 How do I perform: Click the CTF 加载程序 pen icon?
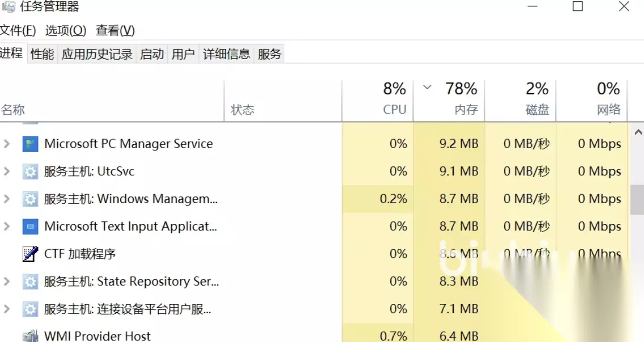pyautogui.click(x=30, y=254)
